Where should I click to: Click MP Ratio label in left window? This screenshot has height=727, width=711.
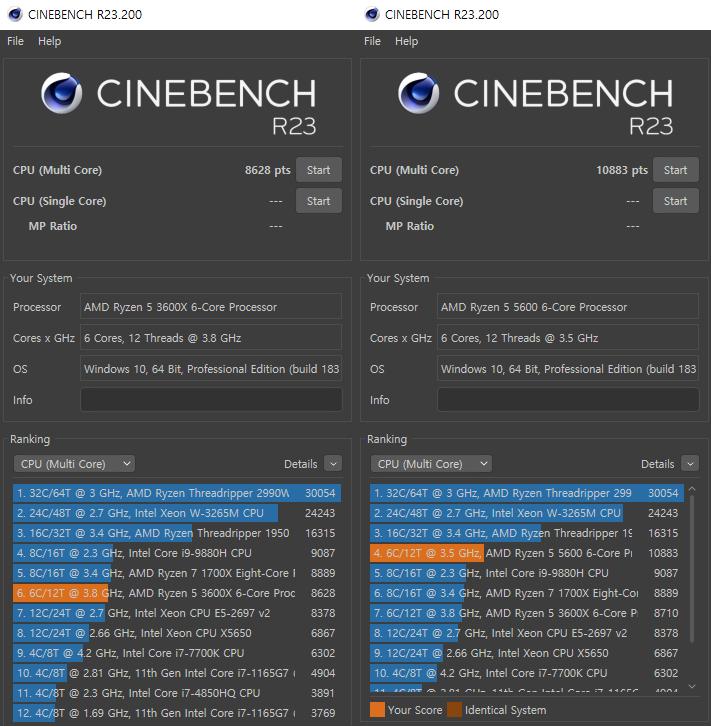[53, 226]
